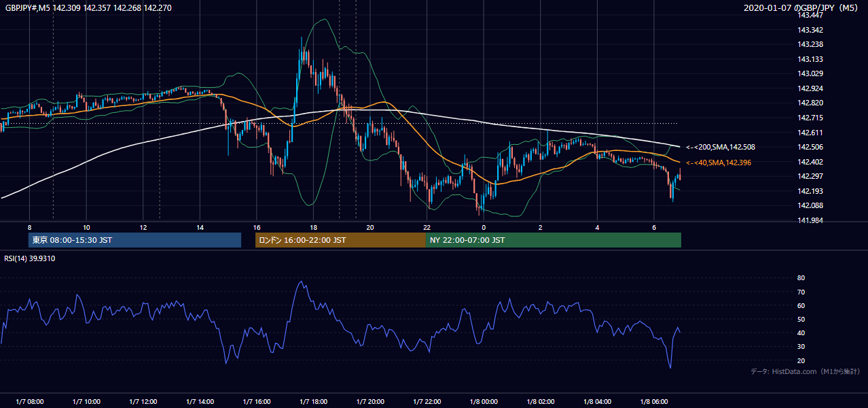The image size is (868, 408).
Task: Click the 142.820 price axis value
Action: click(811, 103)
